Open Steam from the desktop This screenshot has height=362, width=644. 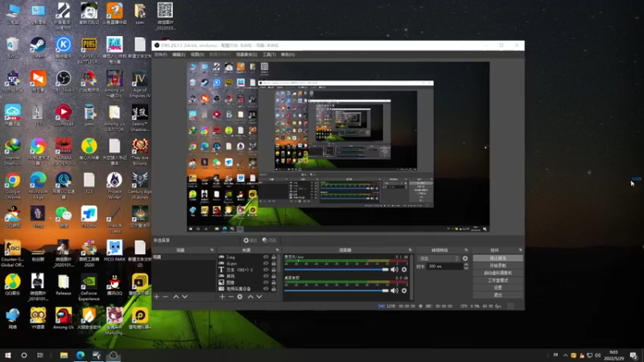[38, 48]
